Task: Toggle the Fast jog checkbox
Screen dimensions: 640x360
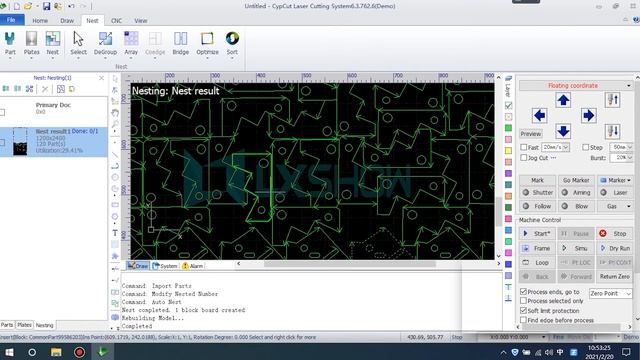Action: (x=524, y=147)
